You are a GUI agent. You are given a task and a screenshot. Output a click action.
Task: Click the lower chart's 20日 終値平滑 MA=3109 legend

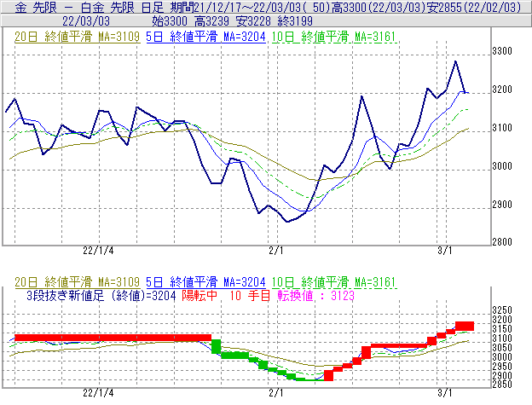point(77,282)
